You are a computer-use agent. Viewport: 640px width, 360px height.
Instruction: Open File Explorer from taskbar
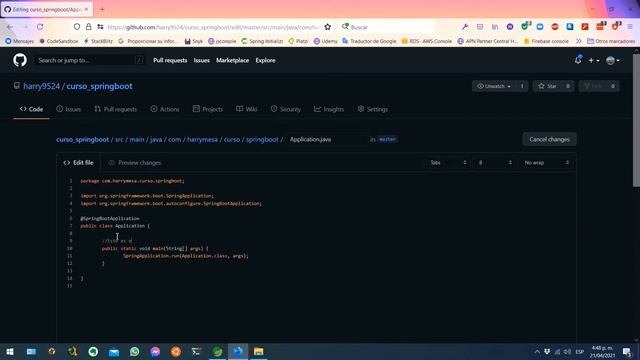(258, 351)
